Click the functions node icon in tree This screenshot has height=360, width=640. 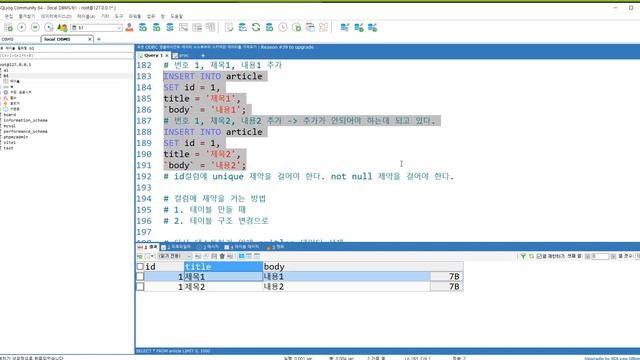6,98
